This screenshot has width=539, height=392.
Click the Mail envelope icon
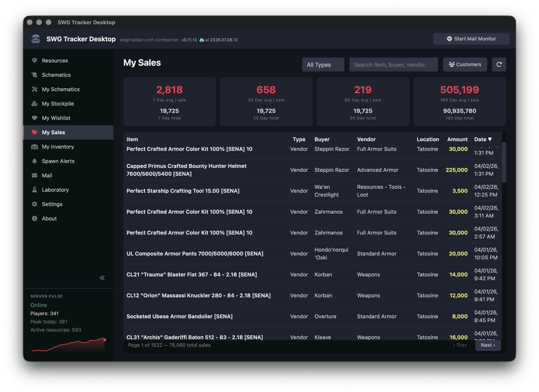(34, 175)
